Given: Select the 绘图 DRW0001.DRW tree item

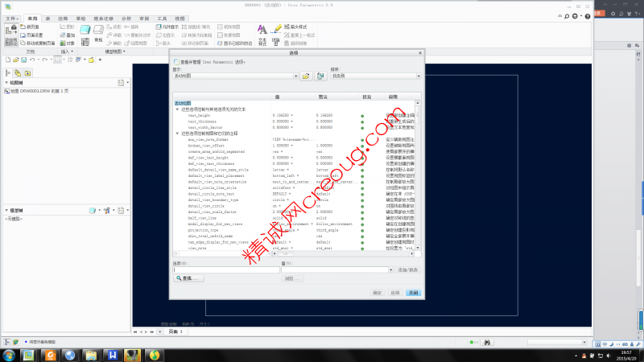Looking at the screenshot, I should [36, 91].
